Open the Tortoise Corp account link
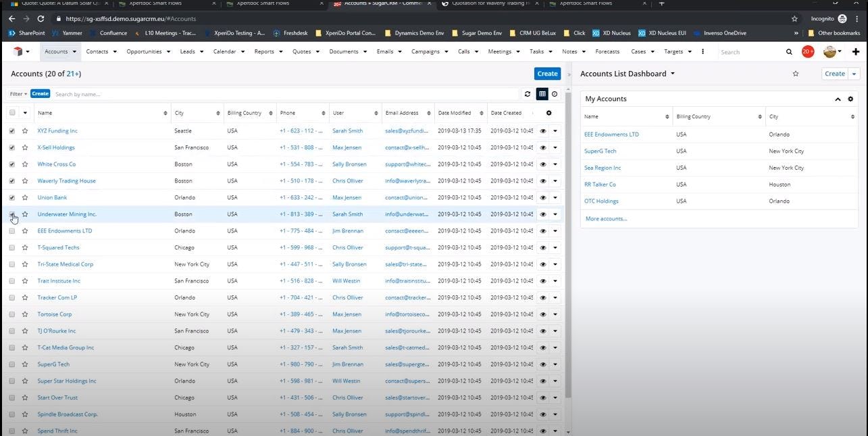The height and width of the screenshot is (436, 868). click(55, 314)
